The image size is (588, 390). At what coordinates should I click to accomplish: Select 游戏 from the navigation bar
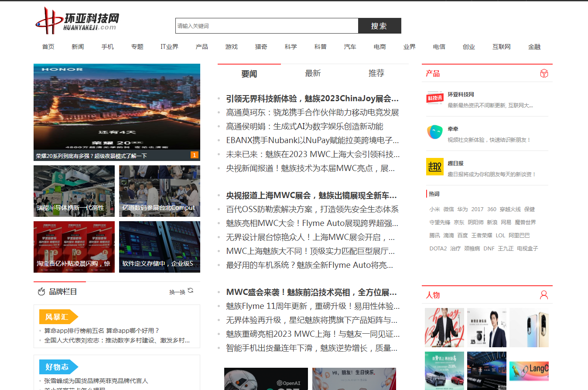pos(232,47)
